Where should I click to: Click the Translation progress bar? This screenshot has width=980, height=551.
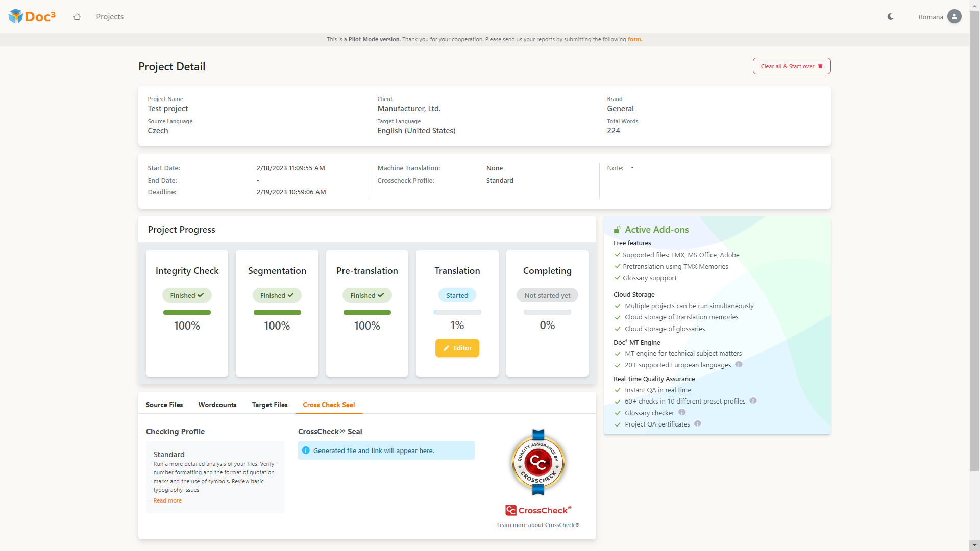click(457, 312)
